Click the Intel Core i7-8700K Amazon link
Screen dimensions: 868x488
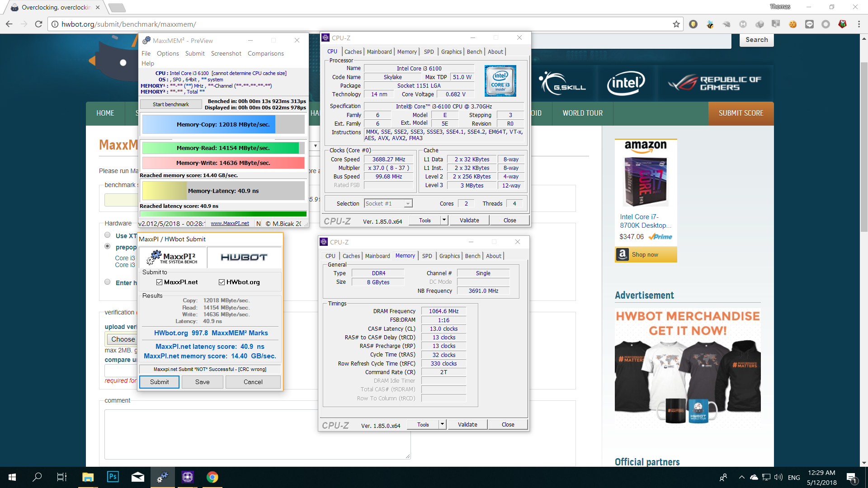click(x=645, y=221)
